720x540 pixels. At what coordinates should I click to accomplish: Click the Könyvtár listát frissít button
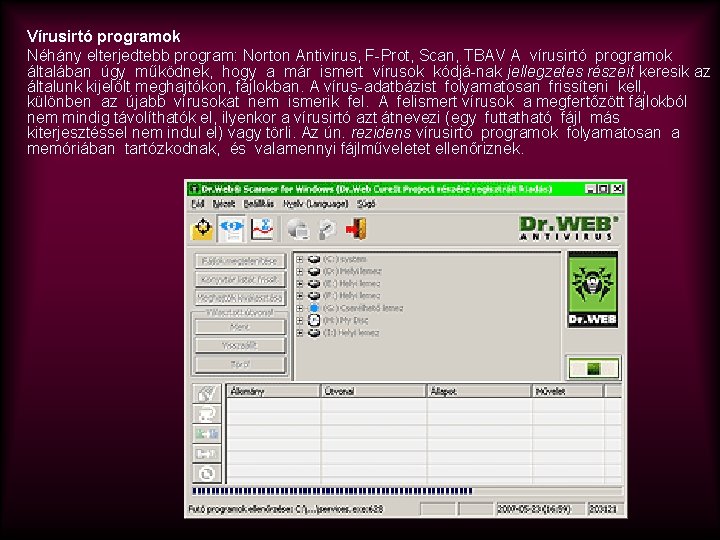[241, 279]
